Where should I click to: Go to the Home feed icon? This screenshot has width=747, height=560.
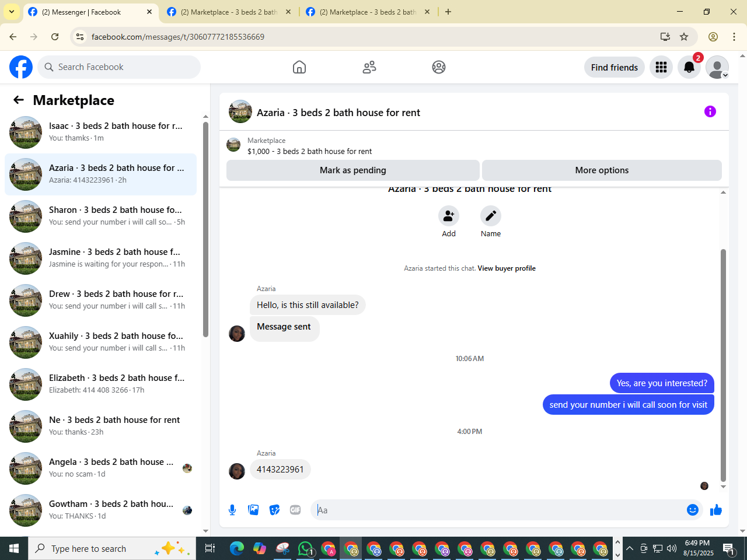[299, 67]
